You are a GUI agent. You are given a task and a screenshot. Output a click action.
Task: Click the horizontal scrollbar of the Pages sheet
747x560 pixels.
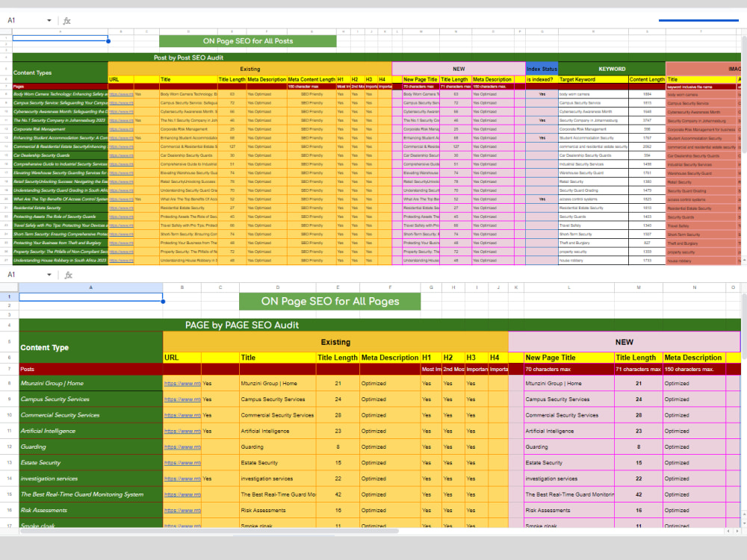pyautogui.click(x=210, y=530)
